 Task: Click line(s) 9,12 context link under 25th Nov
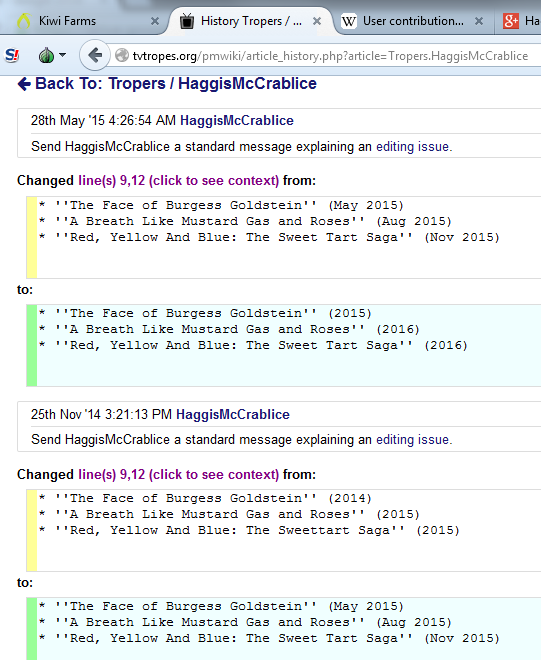tap(179, 474)
